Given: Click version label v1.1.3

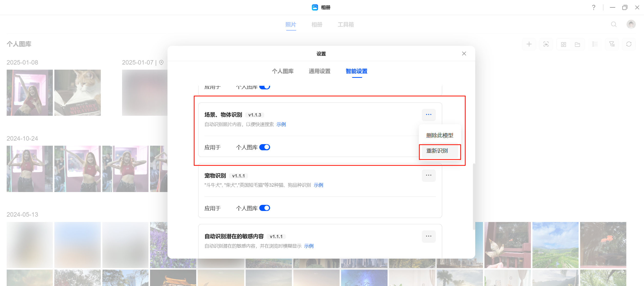Looking at the screenshot, I should 255,115.
